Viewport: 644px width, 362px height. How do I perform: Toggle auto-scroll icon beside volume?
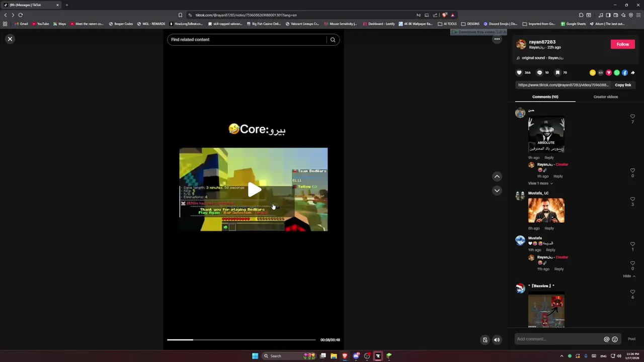pos(485,340)
